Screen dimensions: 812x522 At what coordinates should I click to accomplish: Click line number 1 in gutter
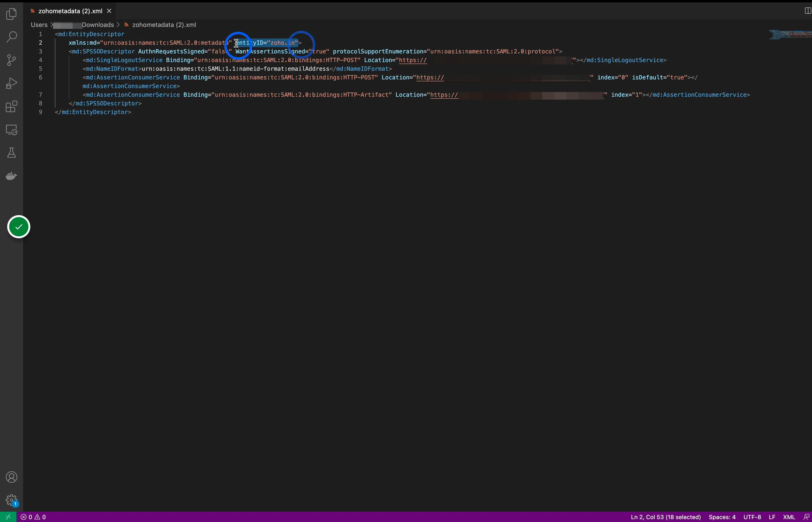[x=40, y=34]
